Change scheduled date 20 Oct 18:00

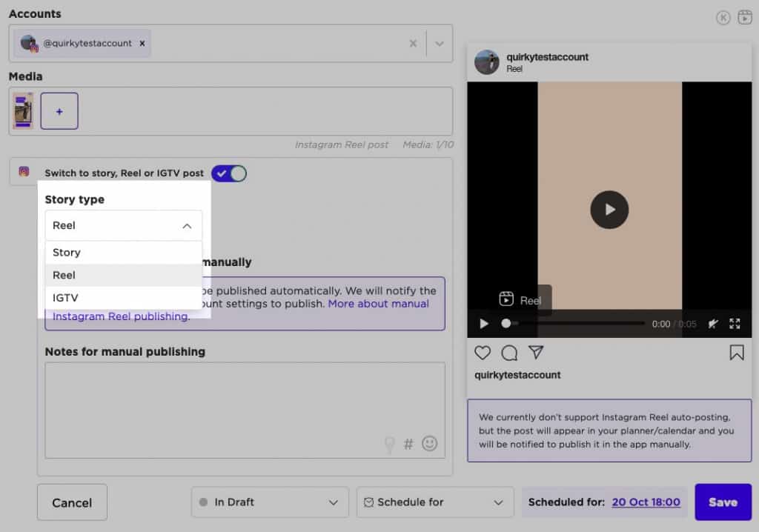pyautogui.click(x=646, y=502)
